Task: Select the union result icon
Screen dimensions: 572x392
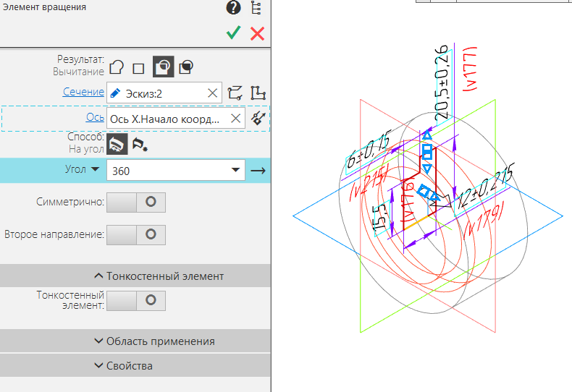Action: pyautogui.click(x=138, y=68)
